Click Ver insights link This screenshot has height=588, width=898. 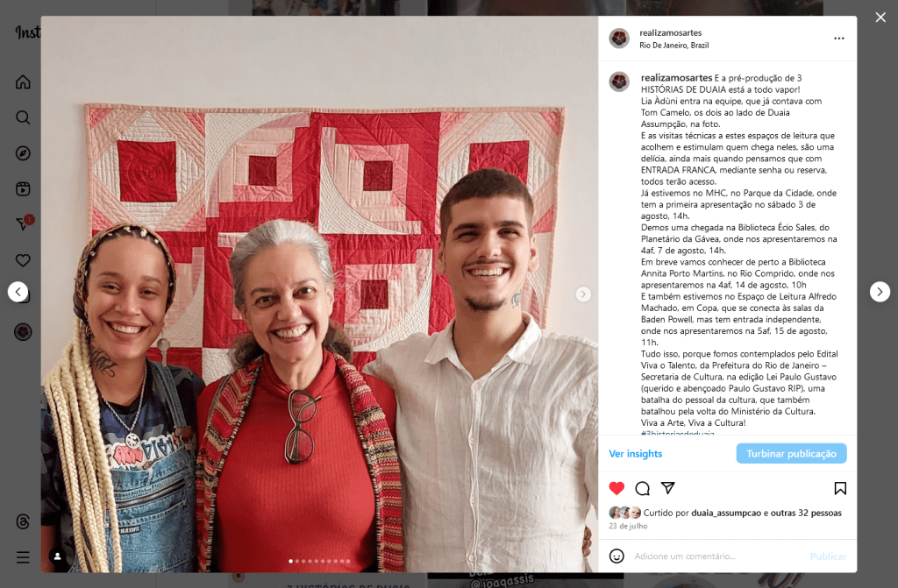[x=635, y=453]
